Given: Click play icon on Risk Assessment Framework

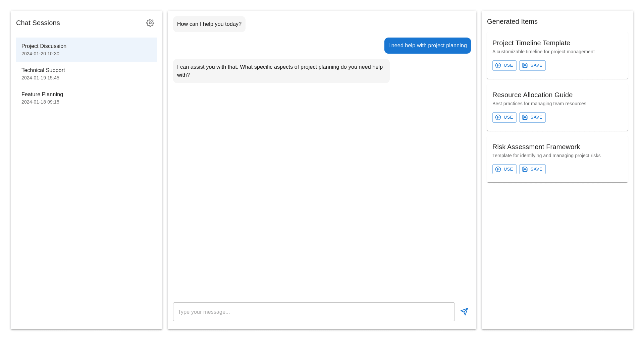Looking at the screenshot, I should tap(498, 169).
